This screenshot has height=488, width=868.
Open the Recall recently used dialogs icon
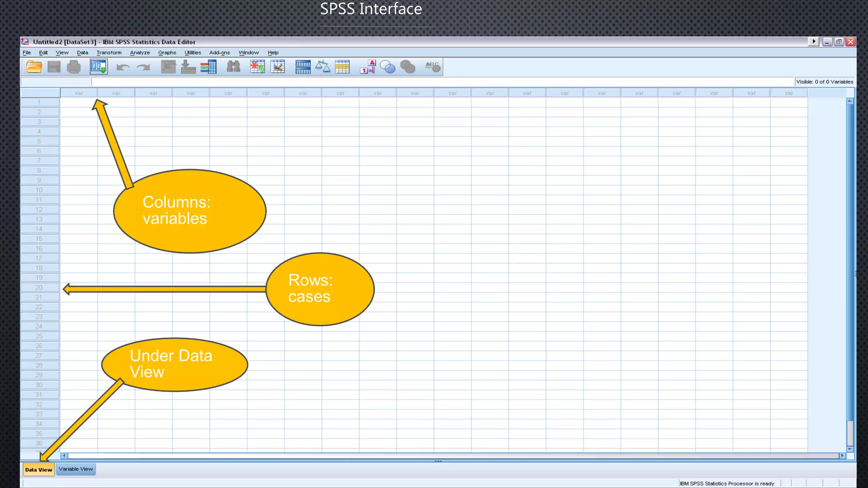99,67
